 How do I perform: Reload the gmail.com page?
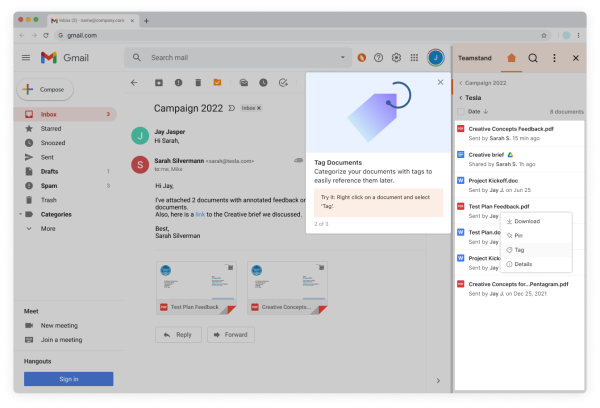[x=46, y=36]
